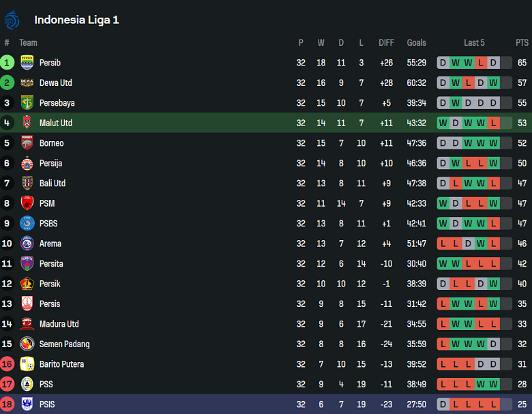Click the Arema team badge
Viewport: 532px width, 414px height.
point(27,243)
